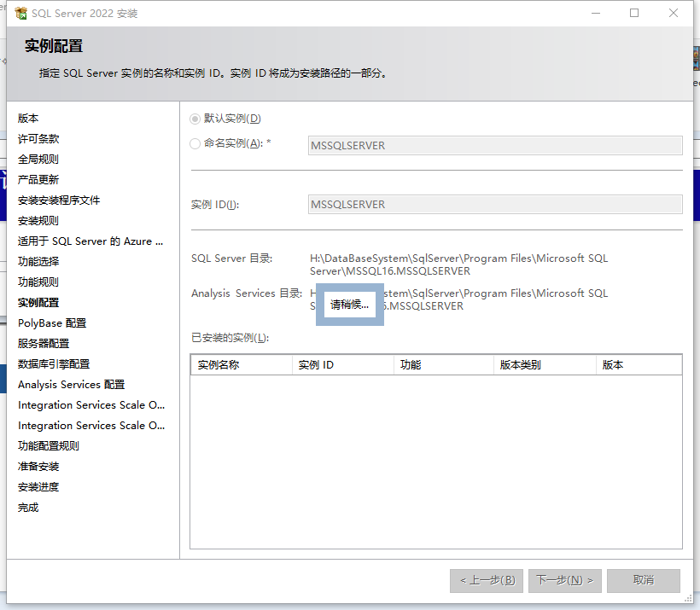Sort by the 实例 ID column header
This screenshot has width=700, height=610.
pyautogui.click(x=343, y=365)
